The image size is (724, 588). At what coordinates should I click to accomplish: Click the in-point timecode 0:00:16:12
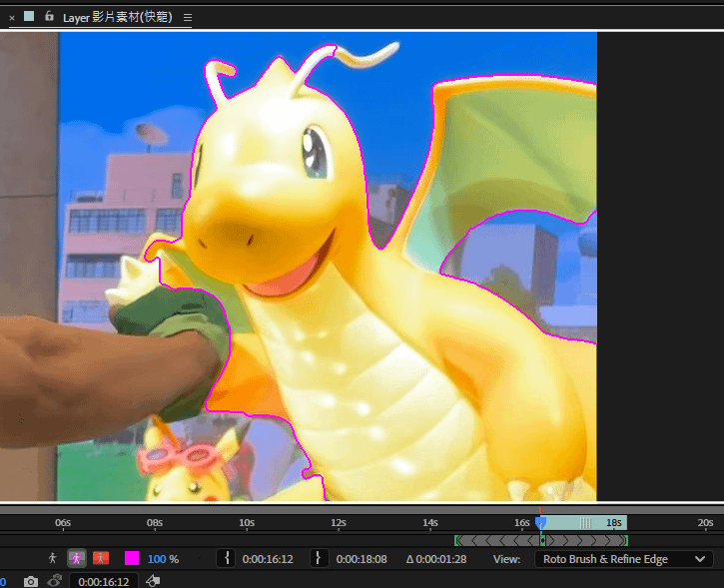click(267, 559)
